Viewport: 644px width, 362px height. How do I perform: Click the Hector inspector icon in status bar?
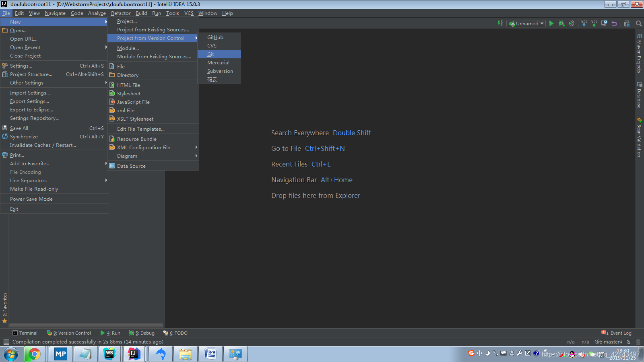[x=638, y=342]
